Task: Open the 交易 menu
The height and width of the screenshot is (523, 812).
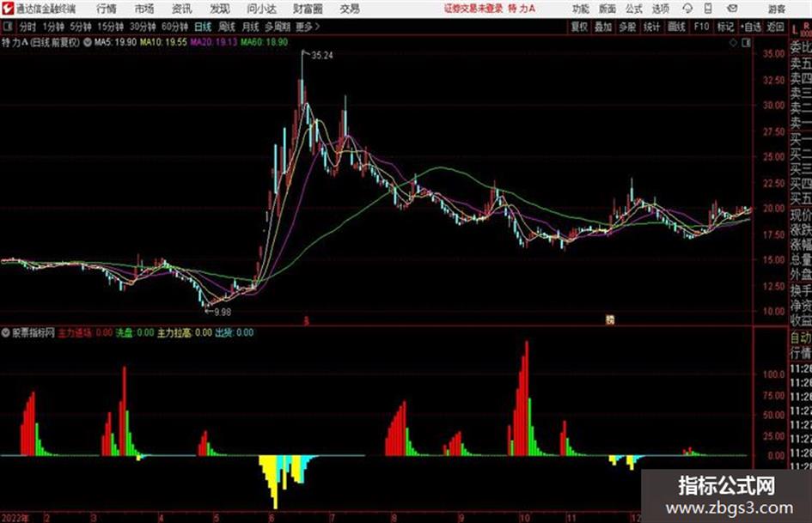Action: (350, 9)
